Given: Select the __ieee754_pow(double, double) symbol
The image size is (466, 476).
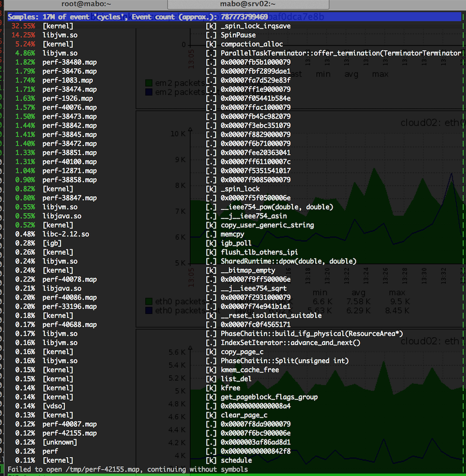Looking at the screenshot, I should pos(277,207).
